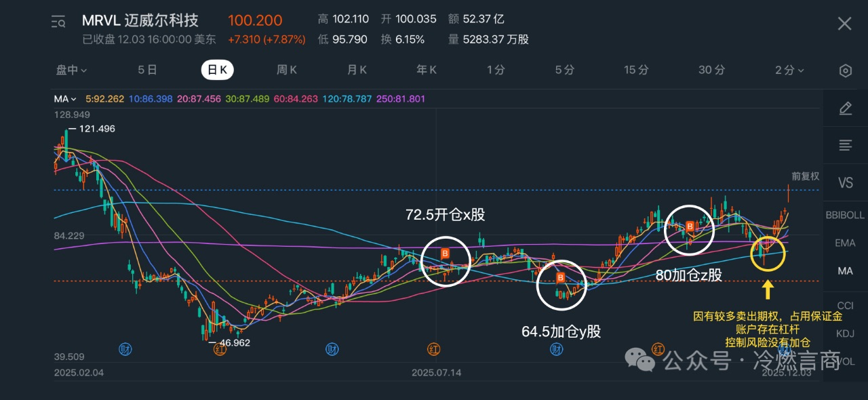Expand the 2分 interval dropdown
The height and width of the screenshot is (400, 868).
point(789,70)
